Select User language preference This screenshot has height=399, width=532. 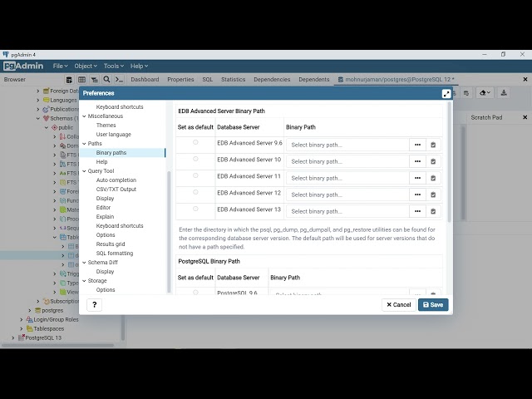(x=113, y=135)
